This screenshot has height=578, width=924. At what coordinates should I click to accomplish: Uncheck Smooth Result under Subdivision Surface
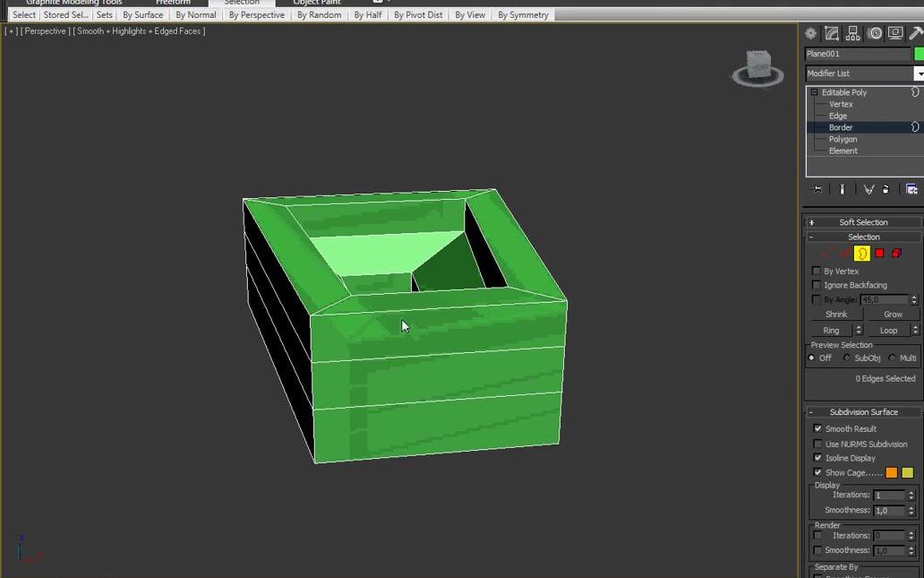(817, 428)
